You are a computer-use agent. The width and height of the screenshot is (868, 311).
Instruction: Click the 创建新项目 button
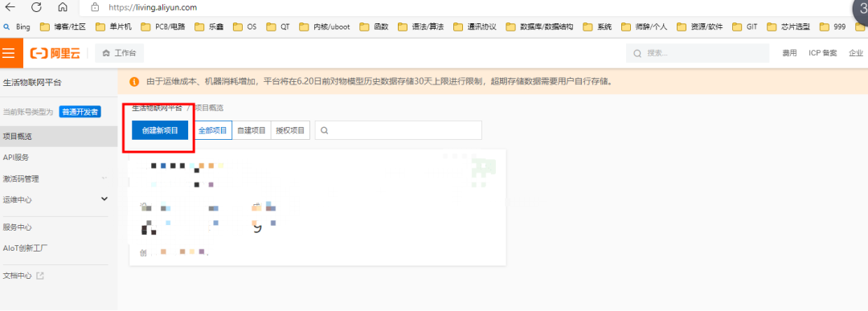tap(160, 130)
